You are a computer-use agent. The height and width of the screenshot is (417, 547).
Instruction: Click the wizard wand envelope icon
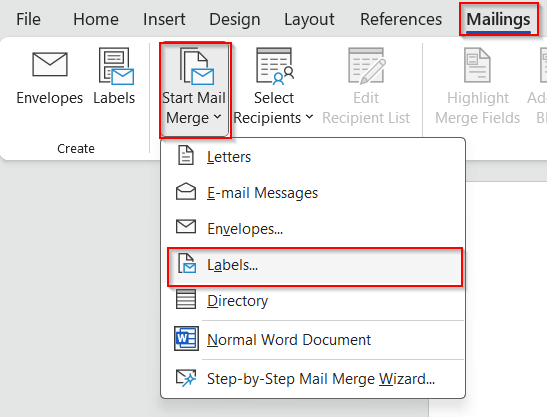186,378
